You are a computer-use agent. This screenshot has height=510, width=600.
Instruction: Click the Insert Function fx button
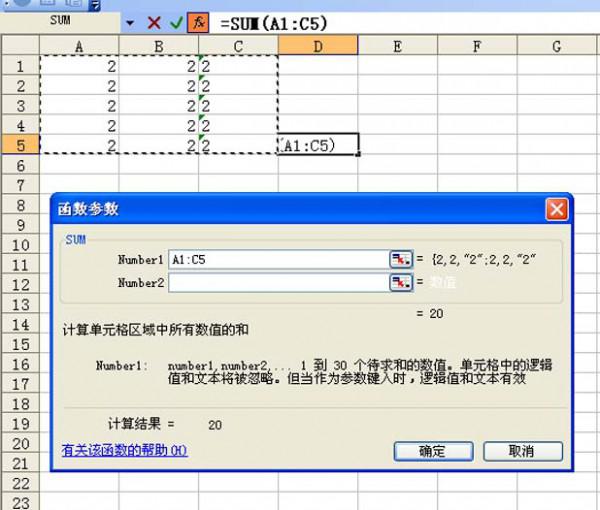pos(198,23)
